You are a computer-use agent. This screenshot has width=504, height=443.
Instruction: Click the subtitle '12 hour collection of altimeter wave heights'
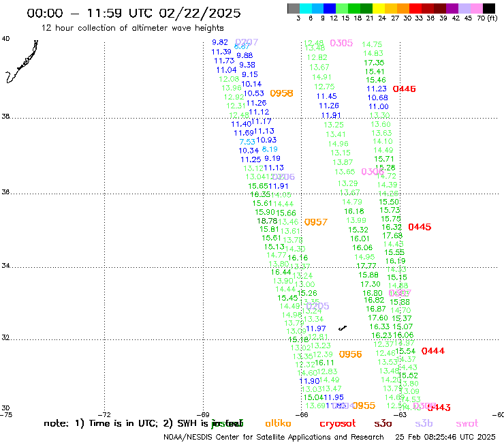coord(132,28)
